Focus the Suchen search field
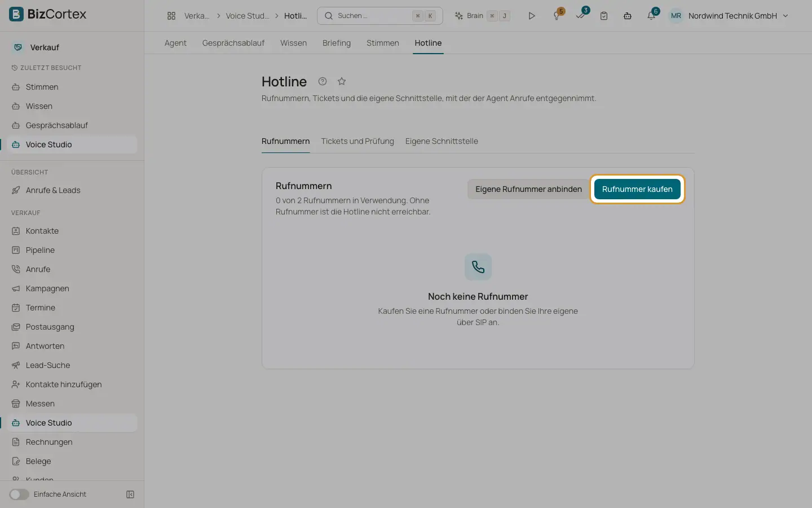812x508 pixels. point(380,16)
